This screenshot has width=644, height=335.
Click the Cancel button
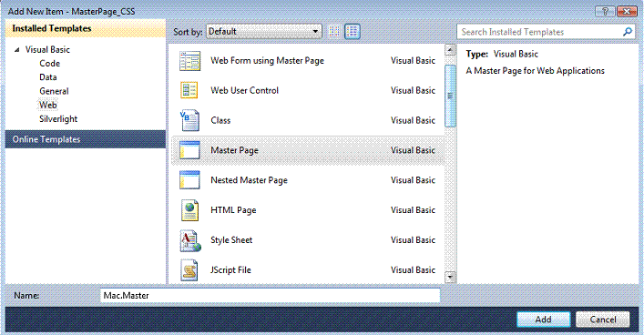[x=602, y=320]
